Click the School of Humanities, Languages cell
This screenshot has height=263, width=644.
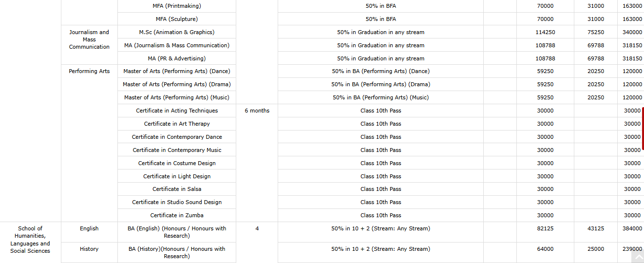pos(30,240)
